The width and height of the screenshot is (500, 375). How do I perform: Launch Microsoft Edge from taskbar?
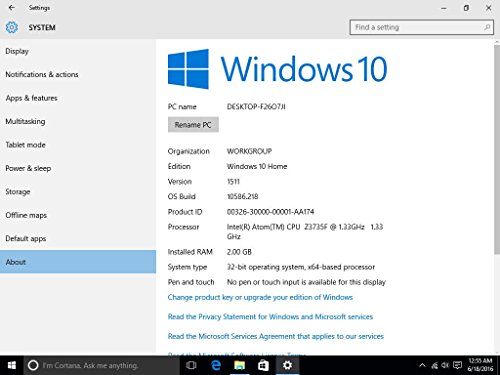click(x=216, y=365)
